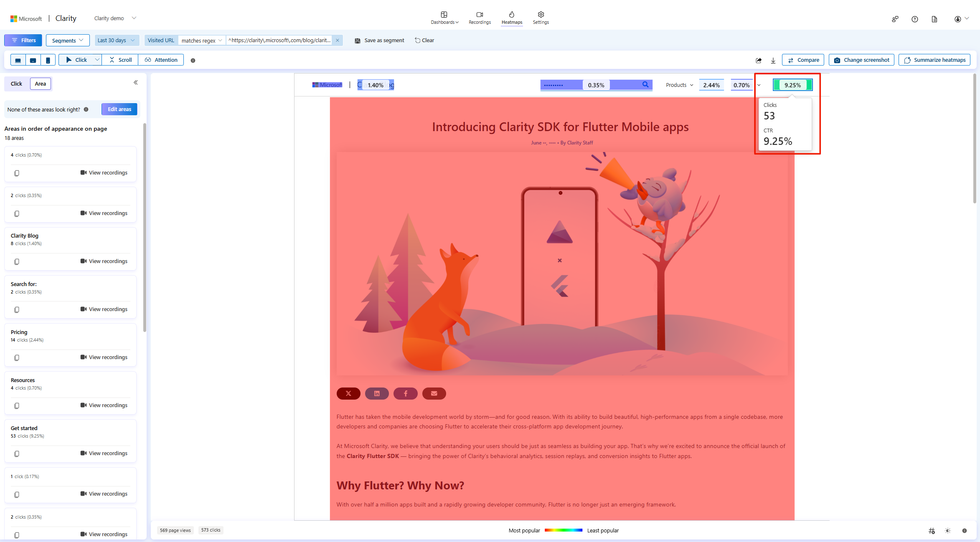The height and width of the screenshot is (542, 980).
Task: Click the 1.40% Clarity Blog heatmap area
Action: [376, 85]
